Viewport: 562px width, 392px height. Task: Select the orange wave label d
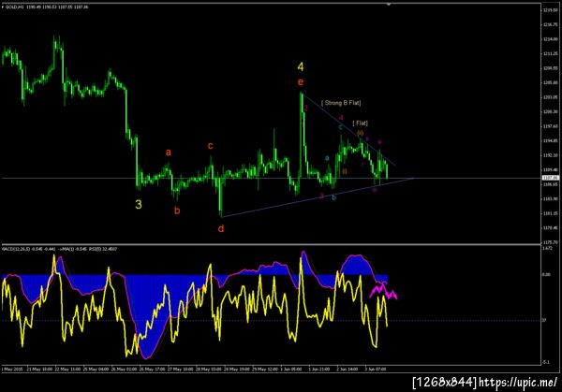click(221, 228)
